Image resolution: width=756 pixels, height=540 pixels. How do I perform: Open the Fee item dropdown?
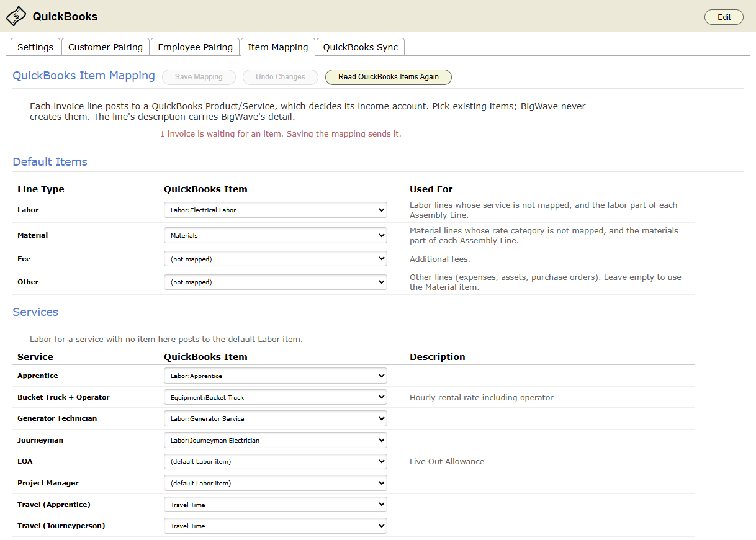pos(276,259)
